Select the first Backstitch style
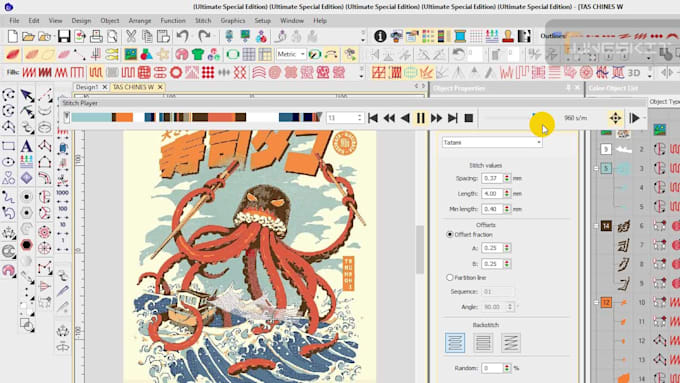 click(x=455, y=343)
